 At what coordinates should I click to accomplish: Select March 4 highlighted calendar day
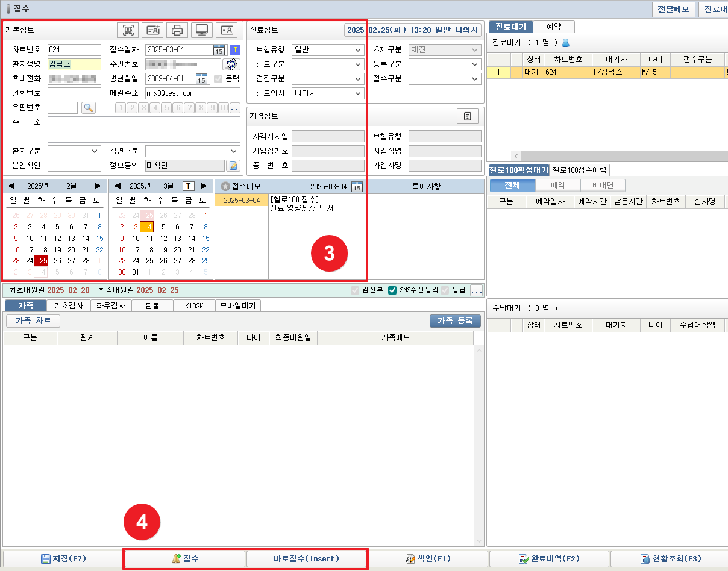(146, 227)
